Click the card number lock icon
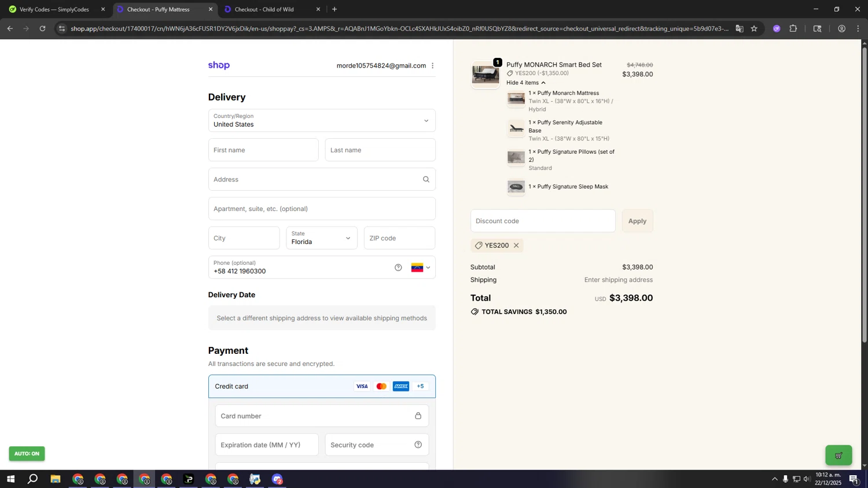This screenshot has height=488, width=868. point(418,416)
